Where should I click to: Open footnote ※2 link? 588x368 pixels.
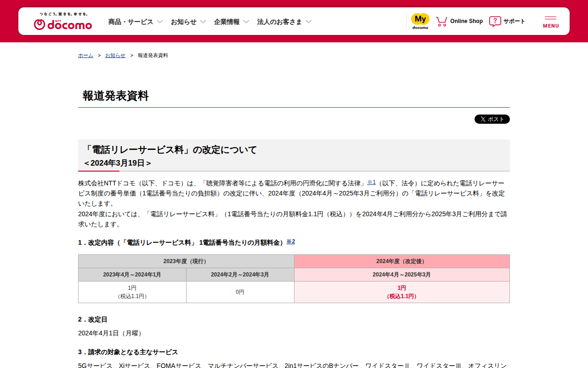(x=291, y=241)
